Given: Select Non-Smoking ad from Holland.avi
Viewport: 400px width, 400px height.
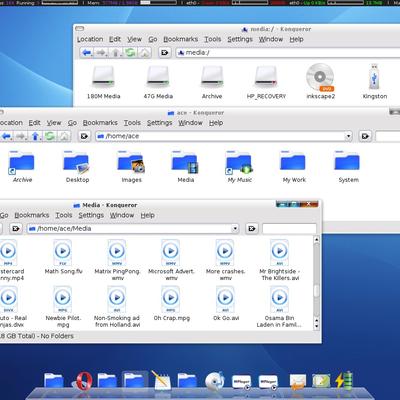Looking at the screenshot, I should point(117,307).
